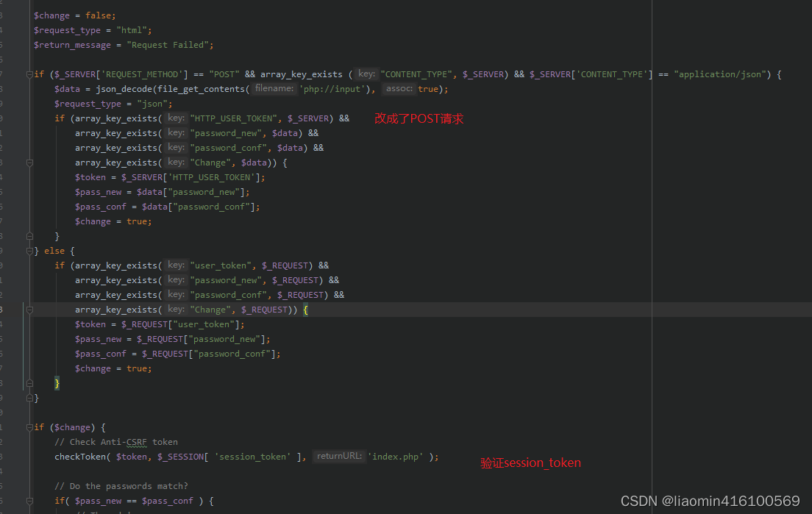Click the // Do the passwords match? comment
The image size is (812, 514).
pos(121,487)
